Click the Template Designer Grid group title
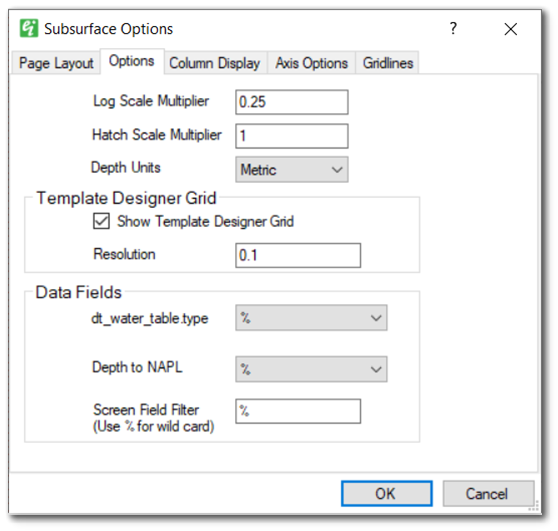This screenshot has height=531, width=558. click(x=126, y=198)
